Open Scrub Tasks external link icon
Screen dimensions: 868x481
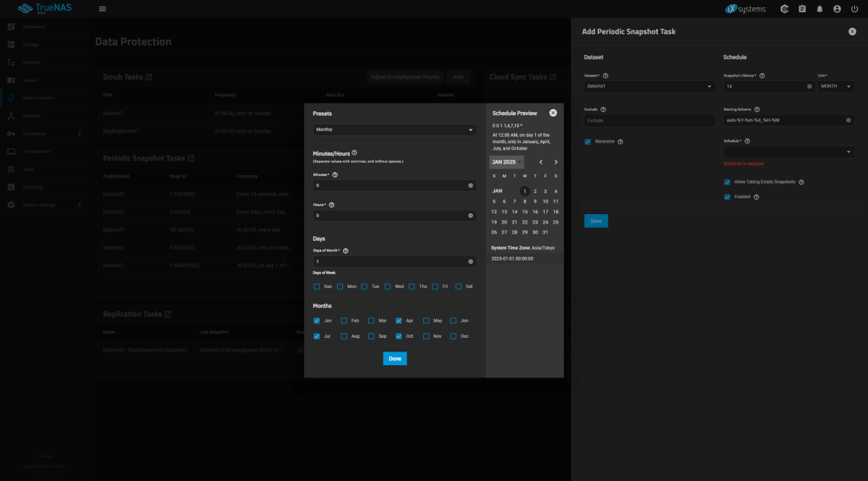pyautogui.click(x=149, y=77)
